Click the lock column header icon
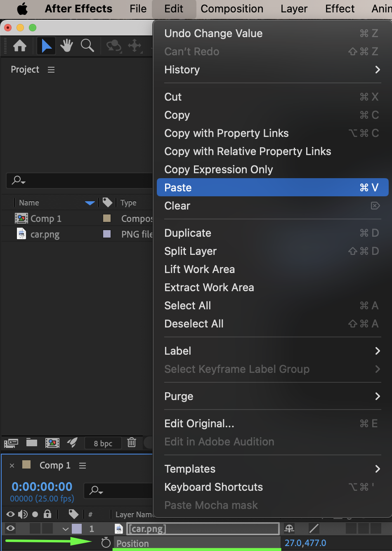This screenshot has height=551, width=392. tap(47, 514)
